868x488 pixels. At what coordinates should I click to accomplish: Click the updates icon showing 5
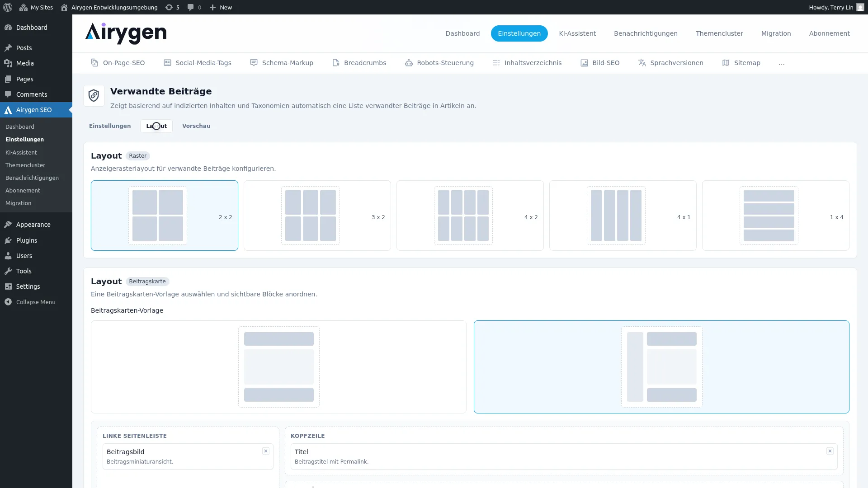[172, 7]
